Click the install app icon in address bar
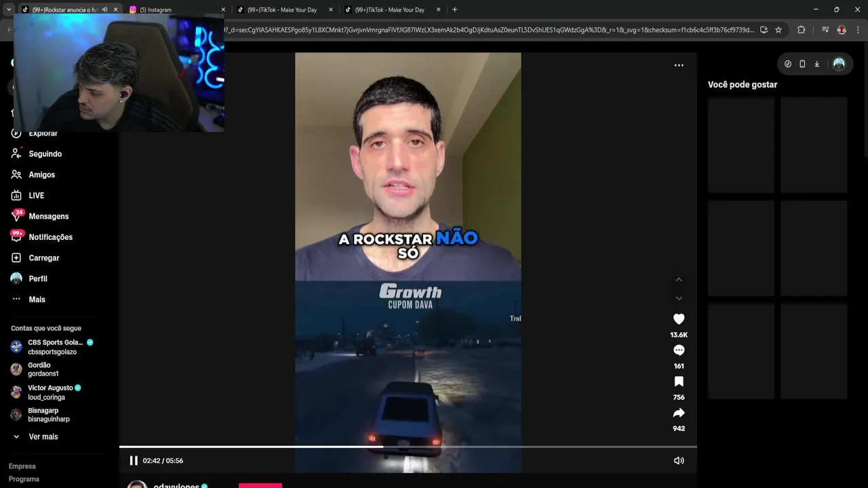This screenshot has height=488, width=868. coord(764,30)
